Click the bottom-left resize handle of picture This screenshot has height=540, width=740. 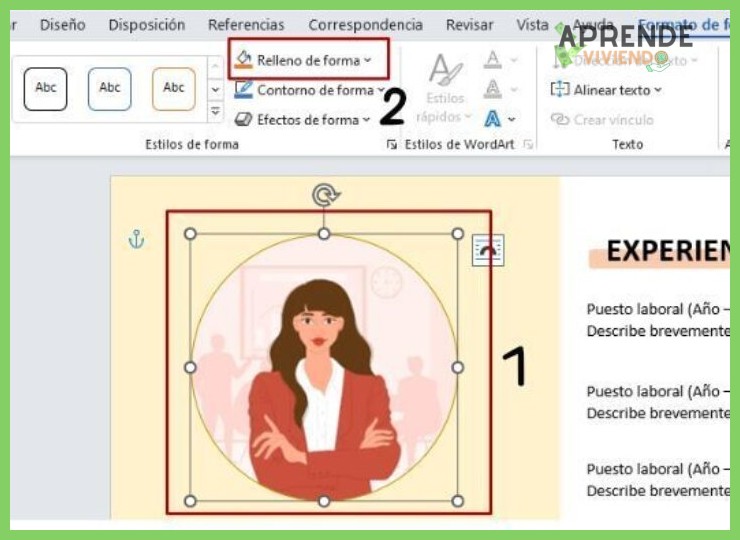point(190,501)
